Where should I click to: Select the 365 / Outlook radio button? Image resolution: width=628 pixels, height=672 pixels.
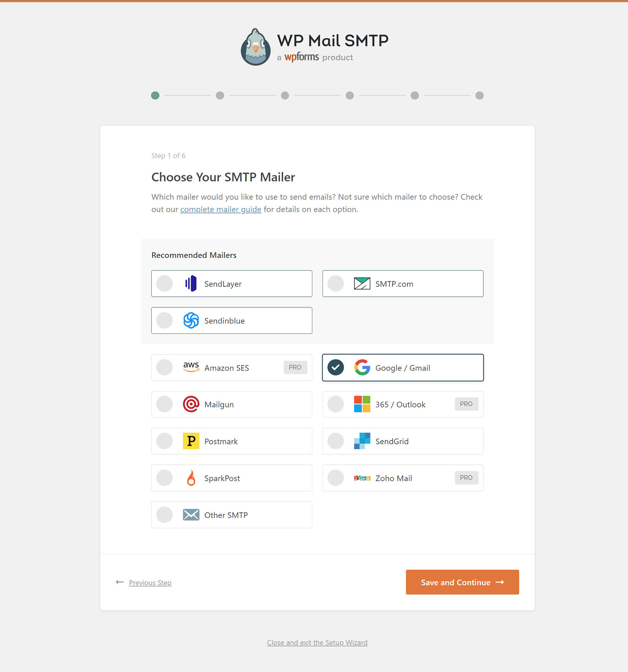pos(335,404)
